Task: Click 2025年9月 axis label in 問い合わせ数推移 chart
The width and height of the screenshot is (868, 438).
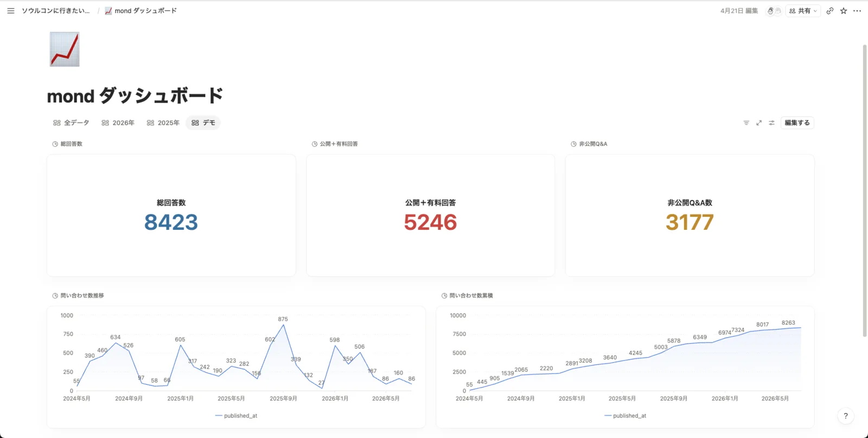Action: (x=283, y=398)
